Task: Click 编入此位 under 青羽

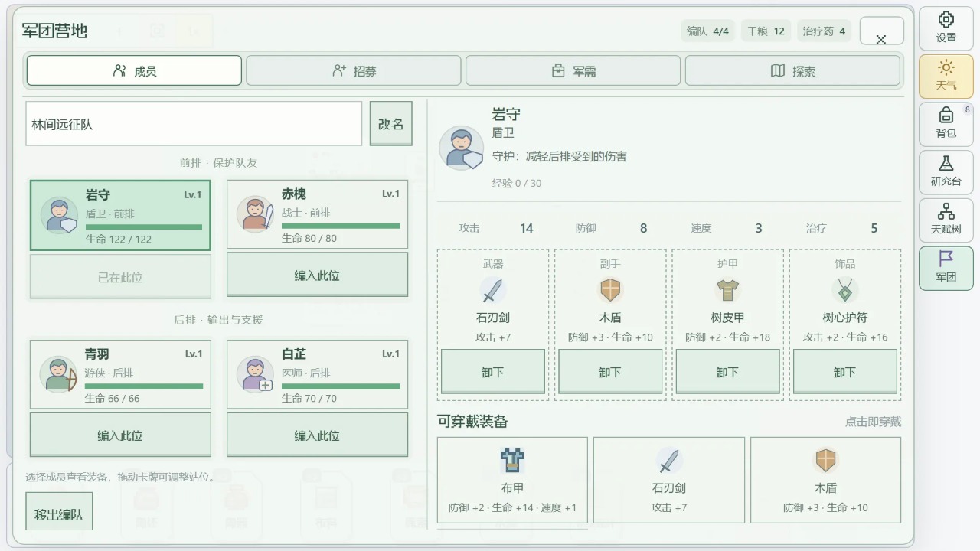Action: (120, 435)
